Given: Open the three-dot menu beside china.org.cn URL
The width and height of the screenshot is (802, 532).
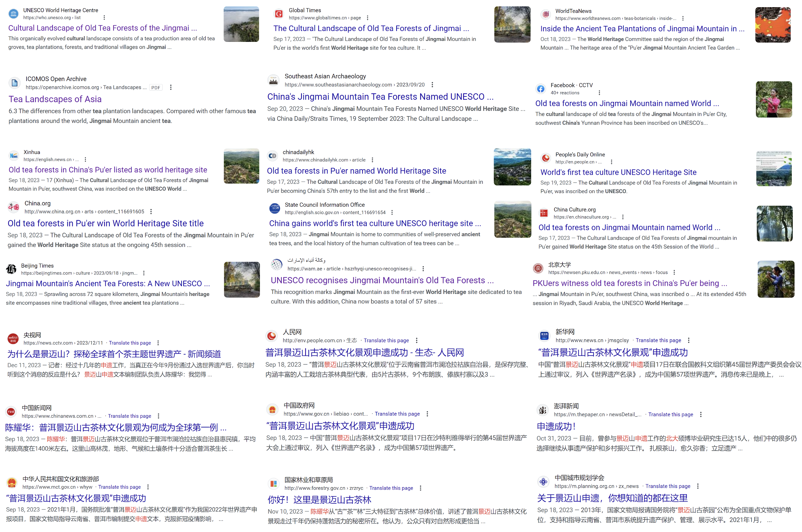Looking at the screenshot, I should click(151, 212).
